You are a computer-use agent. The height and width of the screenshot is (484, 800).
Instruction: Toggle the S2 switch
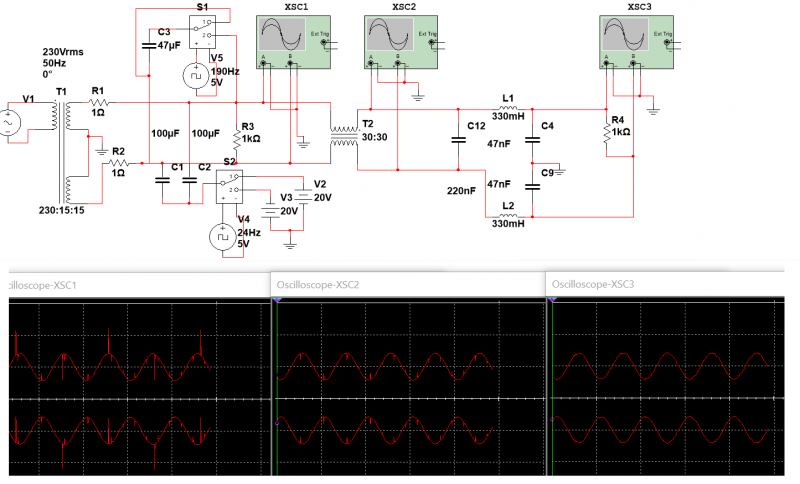[x=232, y=184]
